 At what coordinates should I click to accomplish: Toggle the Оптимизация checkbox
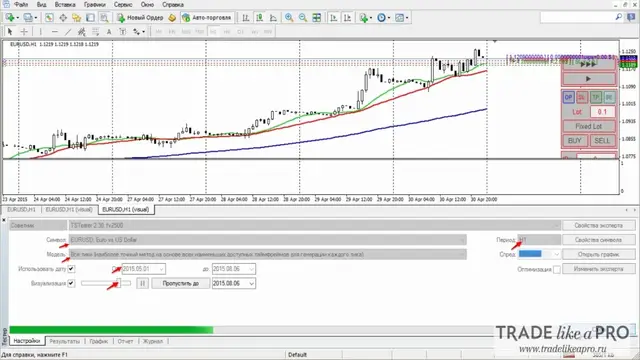pyautogui.click(x=557, y=269)
